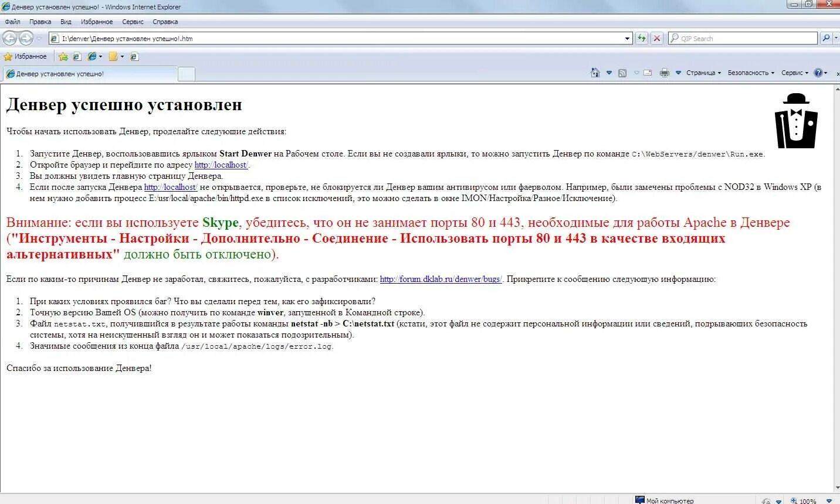The height and width of the screenshot is (504, 840).
Task: Select the Денвер установлен успешно! tab
Action: (90, 74)
